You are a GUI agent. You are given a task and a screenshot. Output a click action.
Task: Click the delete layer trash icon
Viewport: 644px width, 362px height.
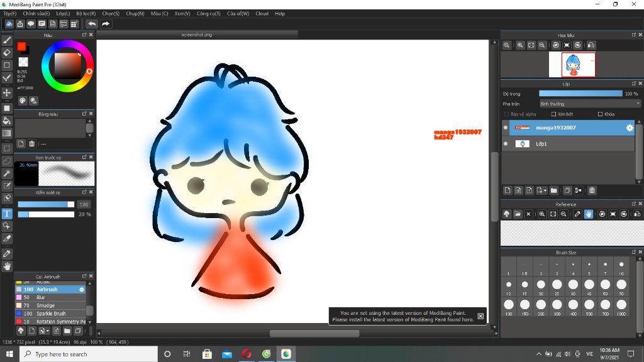click(592, 190)
